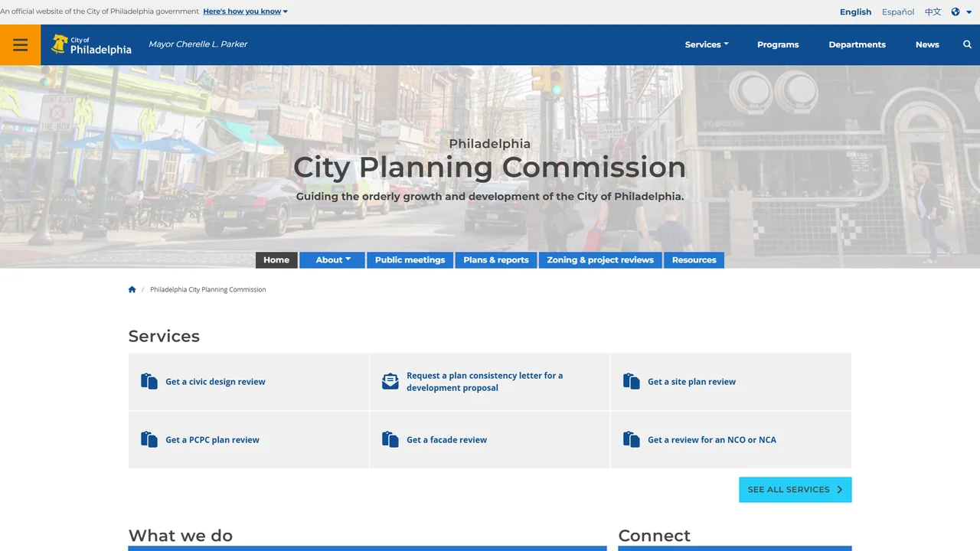
Task: Switch language to 中文
Action: tap(933, 11)
